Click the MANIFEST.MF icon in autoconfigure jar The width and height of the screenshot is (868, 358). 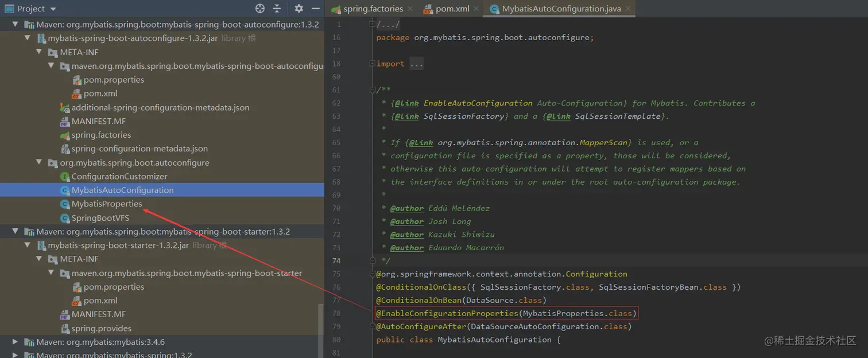point(65,122)
